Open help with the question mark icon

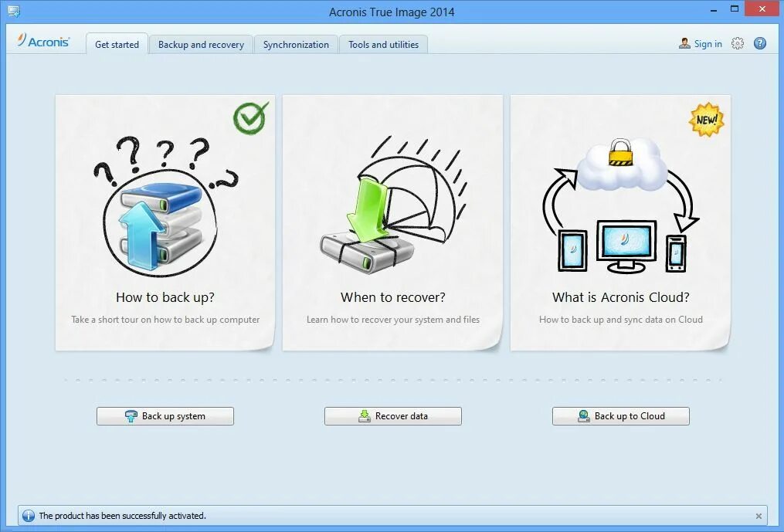tap(760, 43)
